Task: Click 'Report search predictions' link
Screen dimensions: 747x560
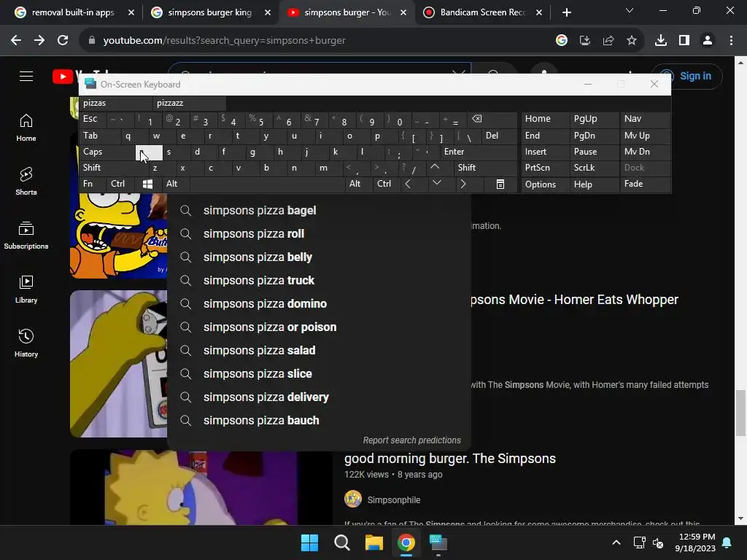Action: [411, 440]
